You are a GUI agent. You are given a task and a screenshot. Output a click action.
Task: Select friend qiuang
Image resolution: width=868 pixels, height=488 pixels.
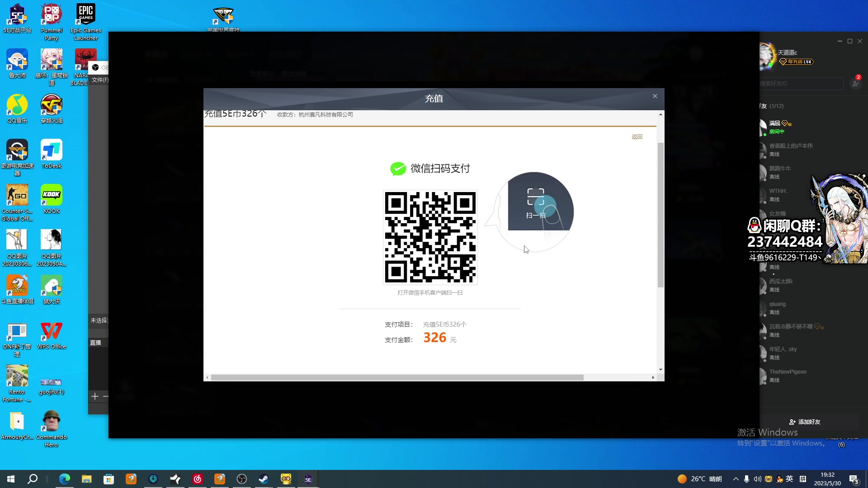point(809,308)
